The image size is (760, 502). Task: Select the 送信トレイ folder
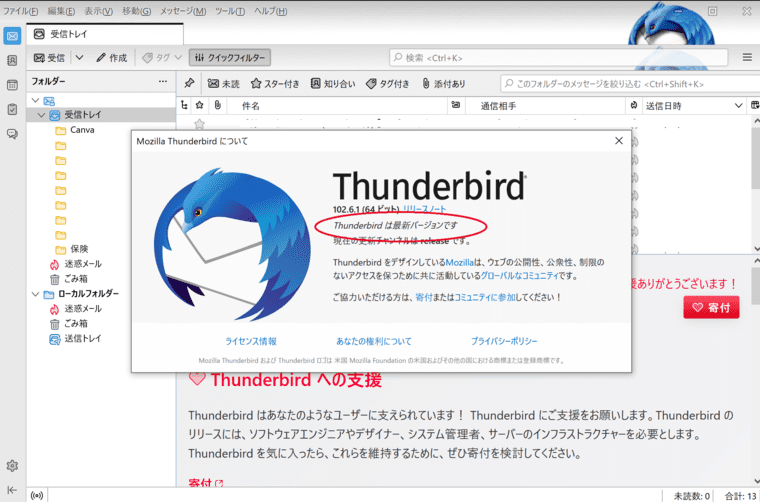(x=101, y=339)
